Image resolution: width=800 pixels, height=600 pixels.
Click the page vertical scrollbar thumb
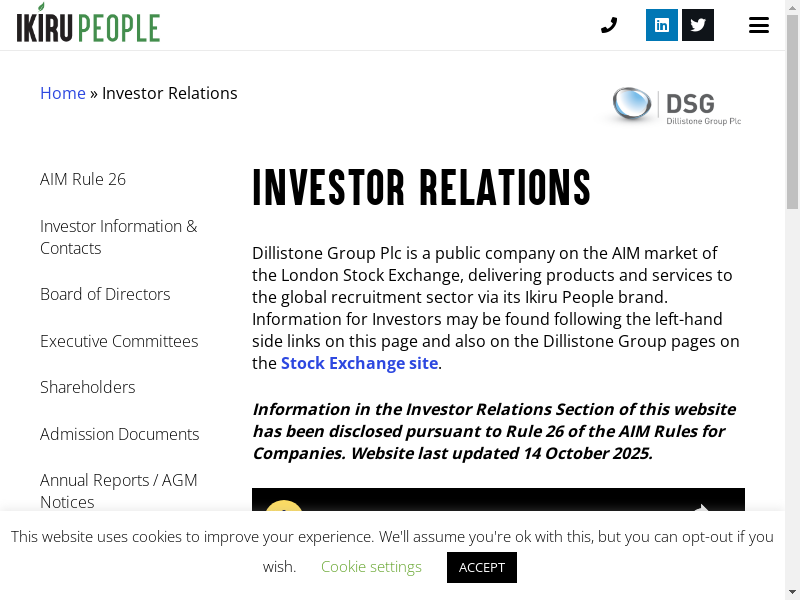click(792, 110)
